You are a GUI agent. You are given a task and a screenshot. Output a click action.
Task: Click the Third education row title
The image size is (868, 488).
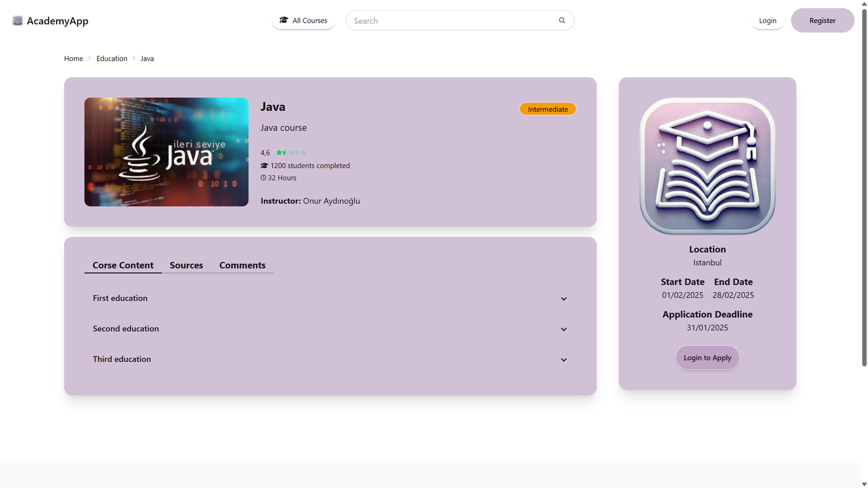122,359
